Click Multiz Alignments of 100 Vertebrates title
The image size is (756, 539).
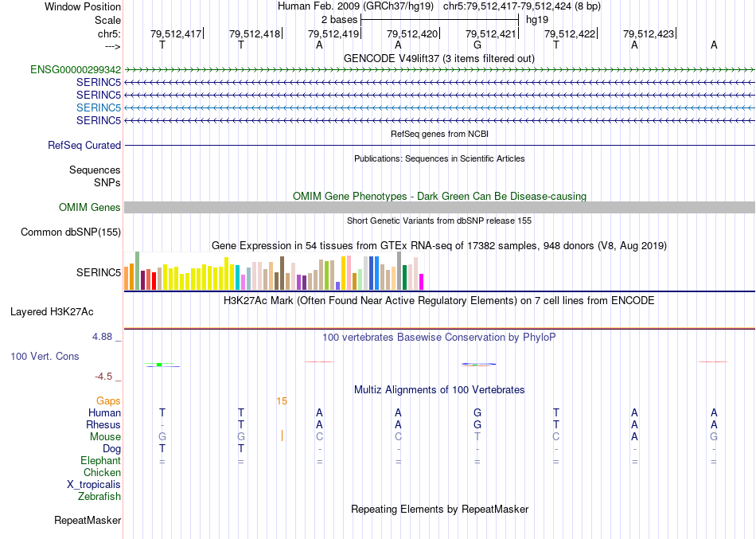click(x=439, y=389)
